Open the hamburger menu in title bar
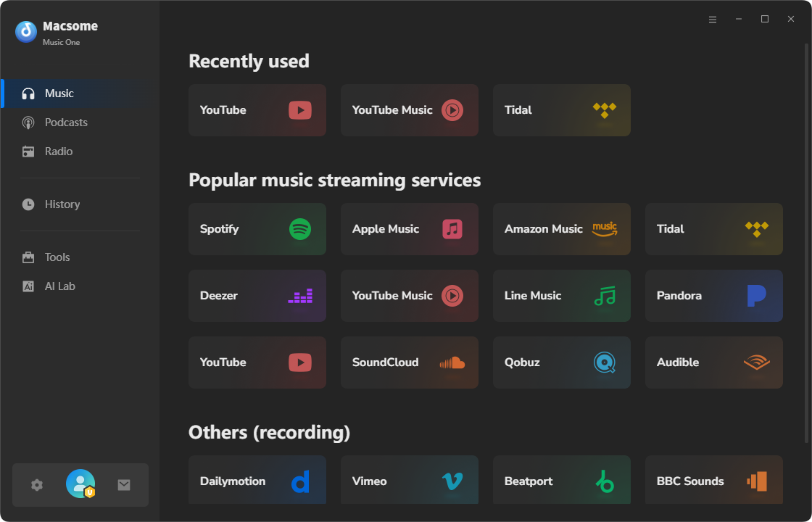The height and width of the screenshot is (522, 812). click(x=713, y=19)
